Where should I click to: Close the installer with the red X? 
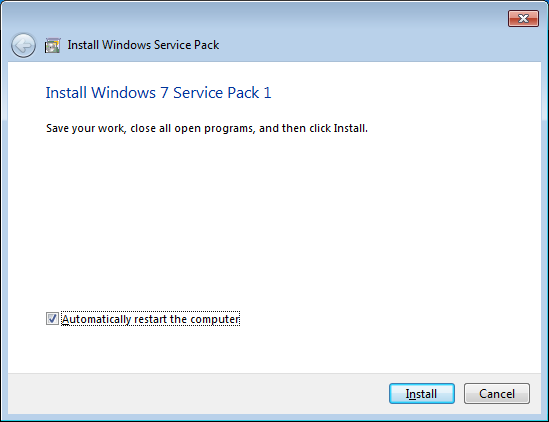[x=523, y=18]
